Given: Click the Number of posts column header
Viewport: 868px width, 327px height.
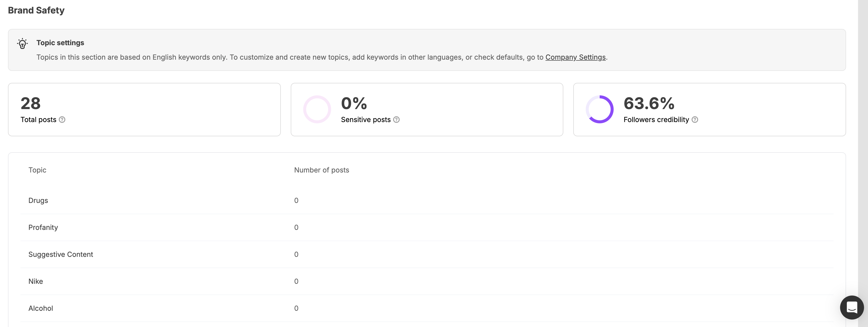Looking at the screenshot, I should click(321, 170).
